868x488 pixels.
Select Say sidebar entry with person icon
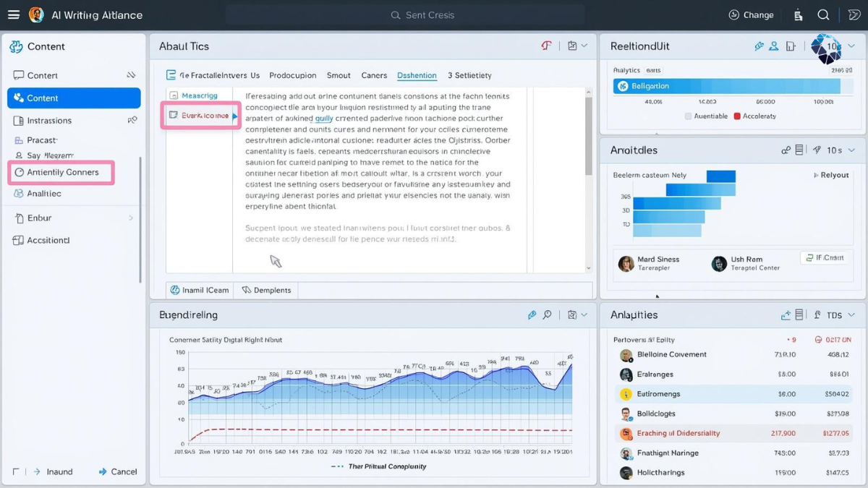tap(44, 155)
